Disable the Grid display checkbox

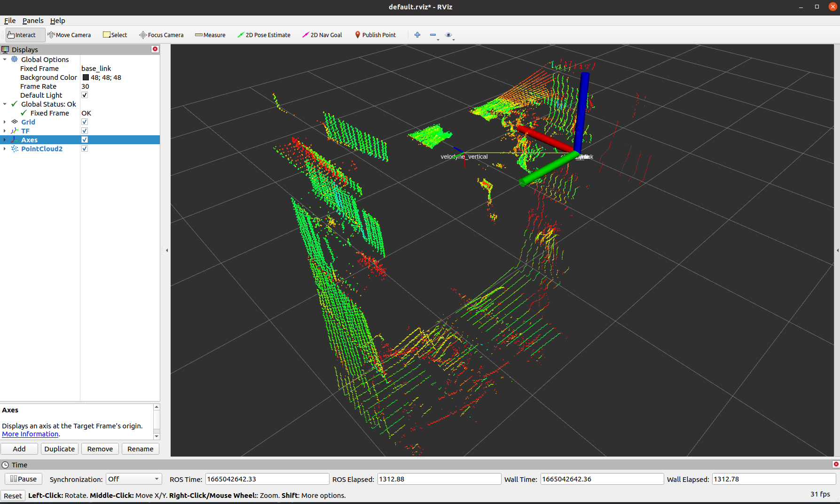click(x=85, y=122)
